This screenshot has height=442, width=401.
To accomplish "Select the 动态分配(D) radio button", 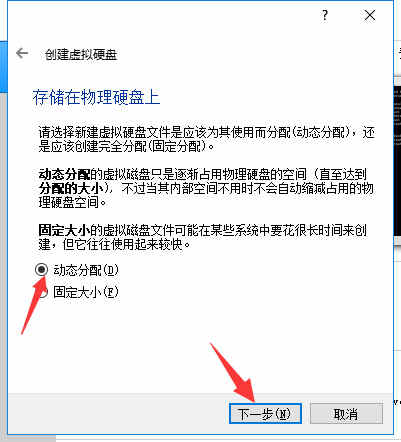I will point(42,269).
